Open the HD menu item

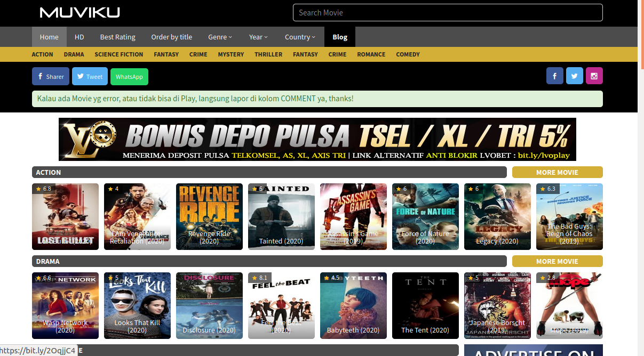click(79, 37)
